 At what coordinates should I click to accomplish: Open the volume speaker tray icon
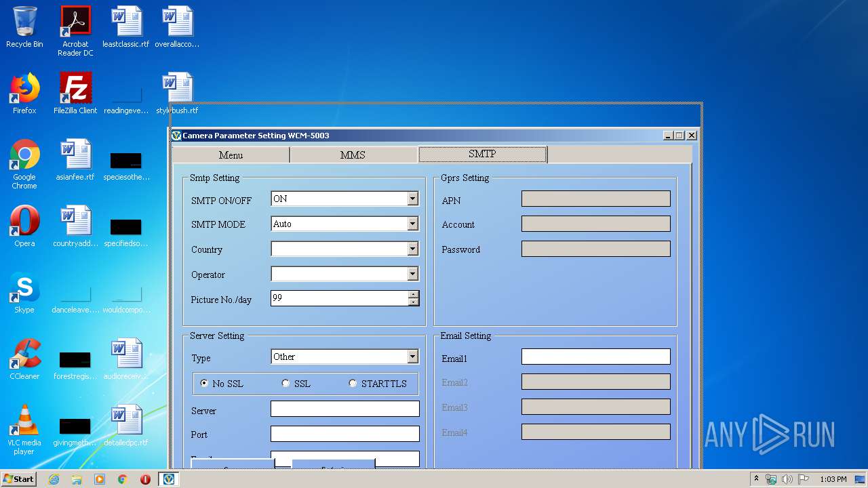787,479
